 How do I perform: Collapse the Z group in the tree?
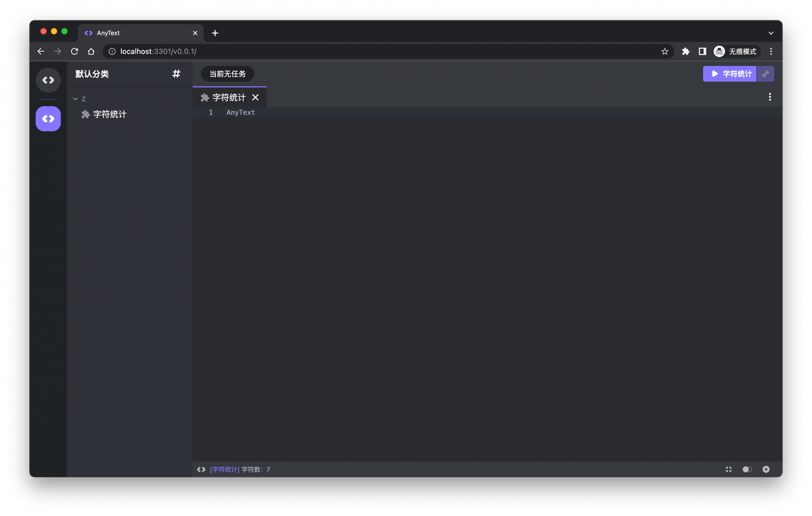pos(75,99)
